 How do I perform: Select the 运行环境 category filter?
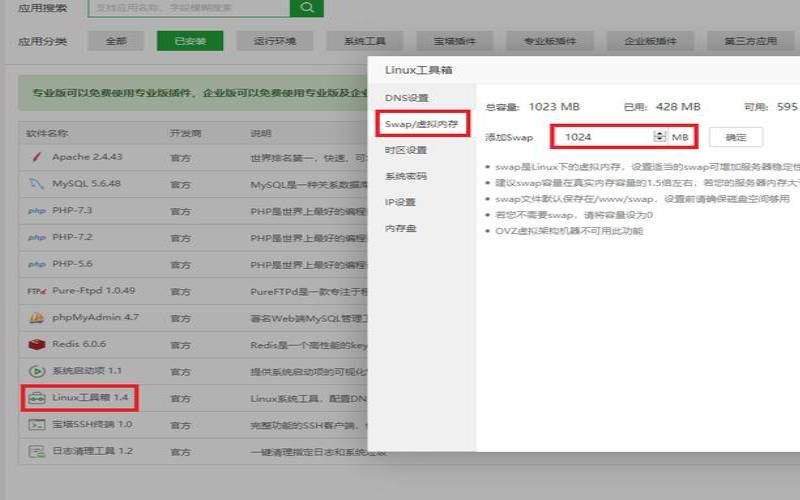click(x=274, y=41)
